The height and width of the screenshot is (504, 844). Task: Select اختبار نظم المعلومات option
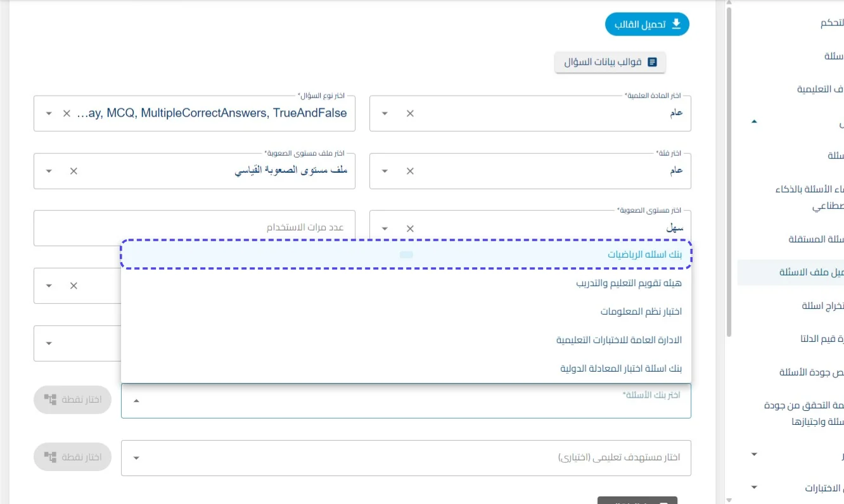click(x=406, y=312)
